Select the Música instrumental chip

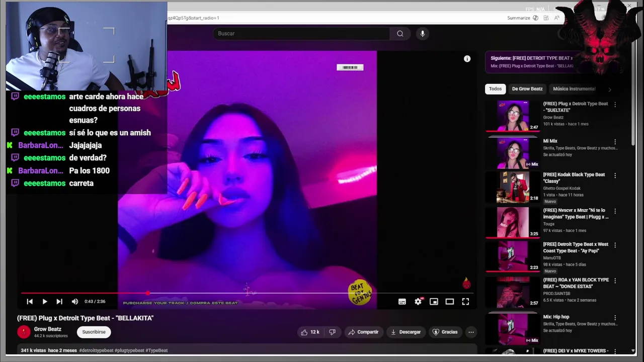(574, 89)
